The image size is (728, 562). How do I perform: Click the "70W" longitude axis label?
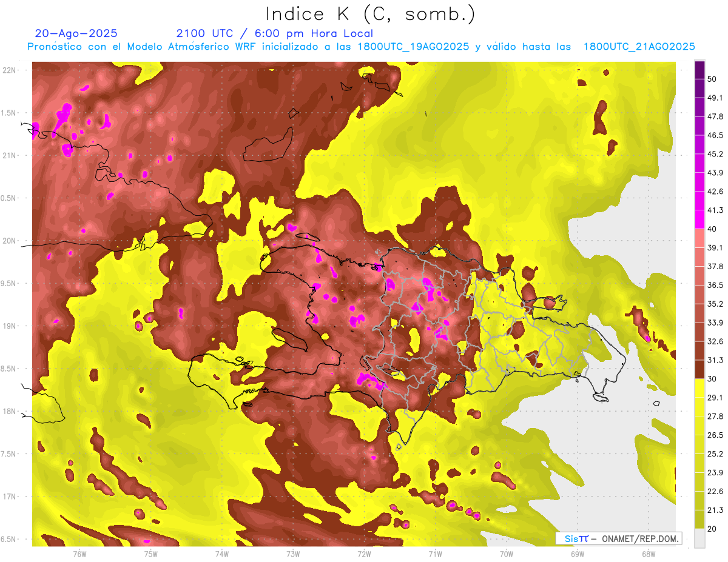(x=507, y=553)
